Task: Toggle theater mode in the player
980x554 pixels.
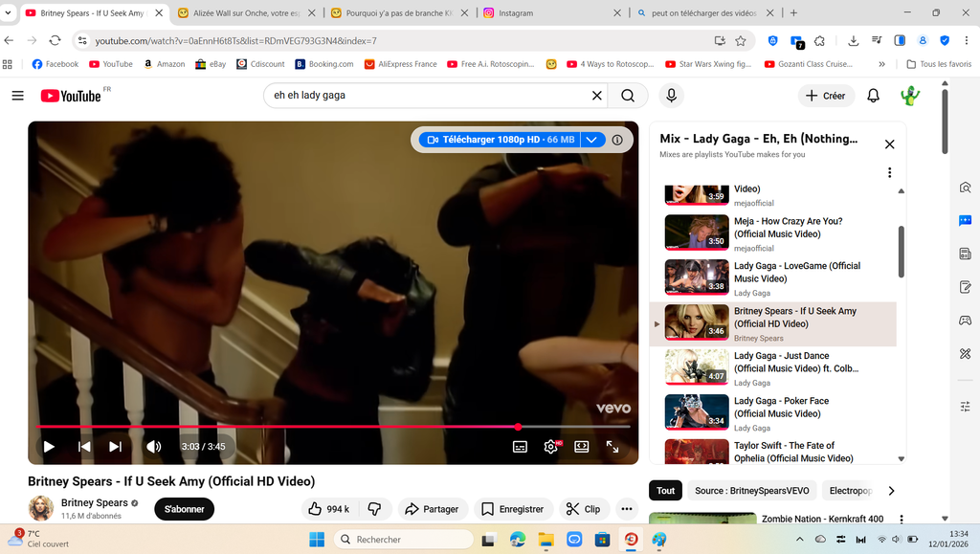Action: (x=581, y=447)
